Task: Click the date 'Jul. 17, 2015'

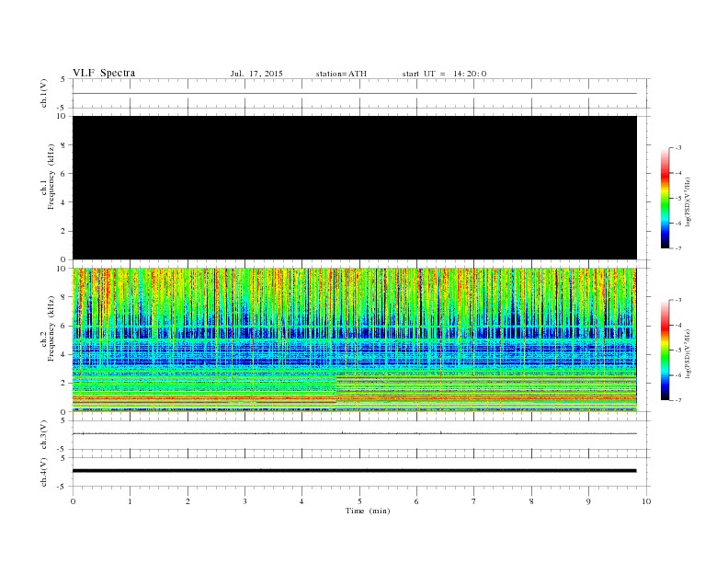Action: click(x=256, y=74)
